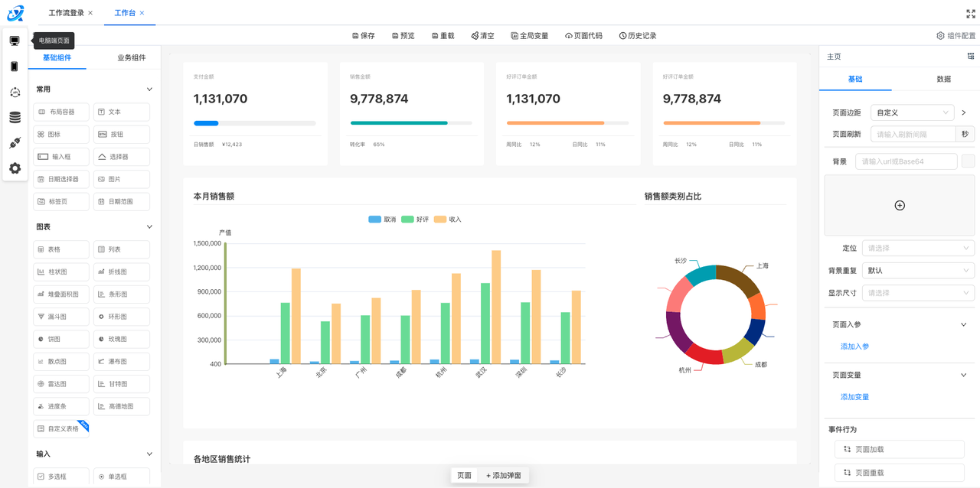Switch to the mobile page view icon
The width and height of the screenshot is (980, 488).
(x=15, y=67)
